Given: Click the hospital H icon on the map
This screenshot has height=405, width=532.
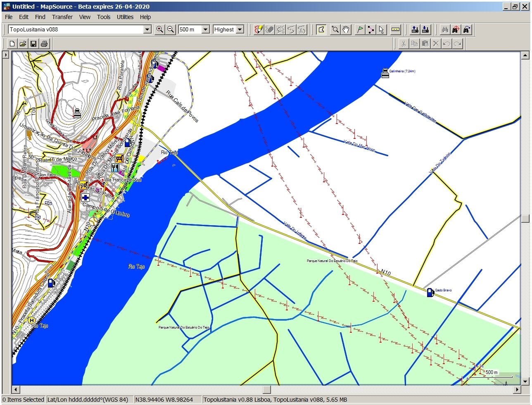Looking at the screenshot, I should click(x=31, y=320).
